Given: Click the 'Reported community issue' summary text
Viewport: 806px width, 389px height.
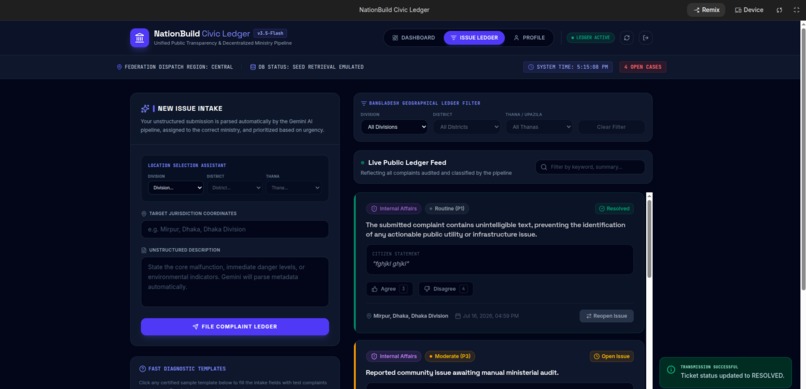Looking at the screenshot, I should (x=462, y=373).
